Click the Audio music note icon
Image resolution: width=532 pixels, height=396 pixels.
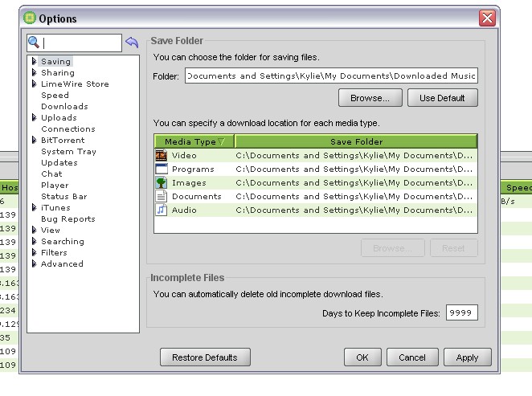pos(162,210)
